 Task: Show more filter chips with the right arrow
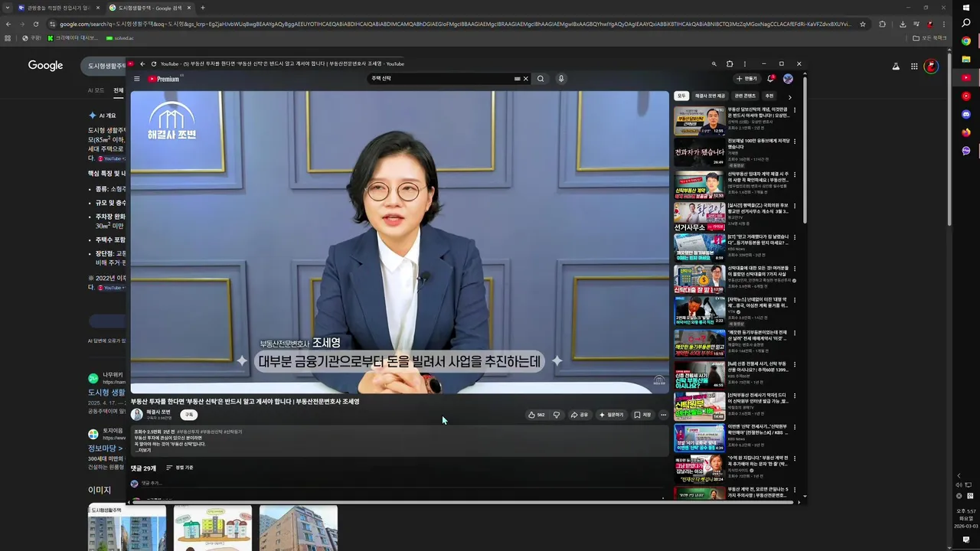(789, 97)
